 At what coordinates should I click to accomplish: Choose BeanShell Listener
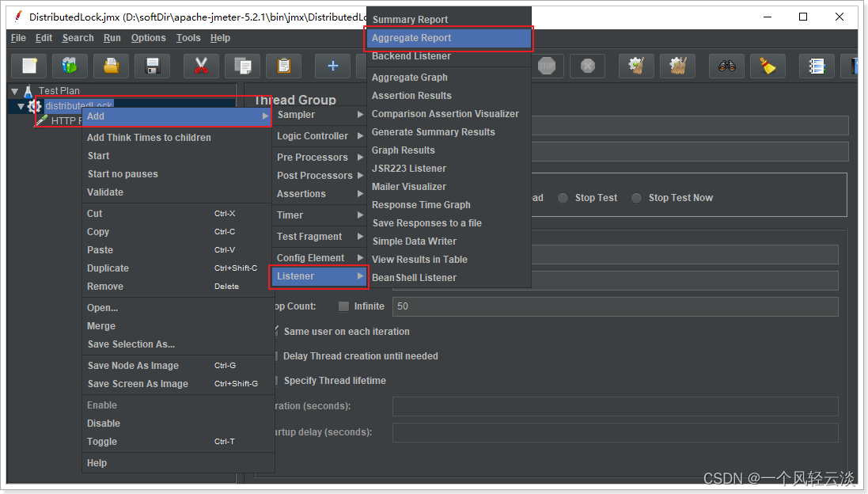point(449,277)
